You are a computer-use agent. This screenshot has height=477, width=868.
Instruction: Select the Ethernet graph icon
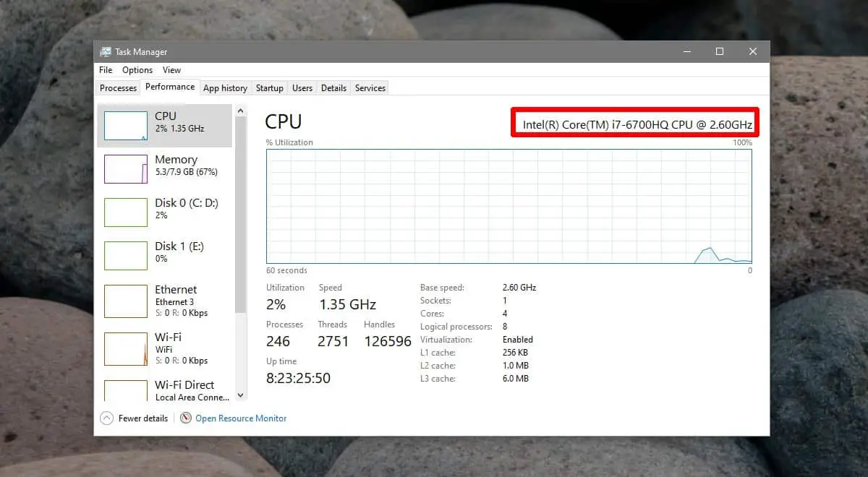point(126,301)
